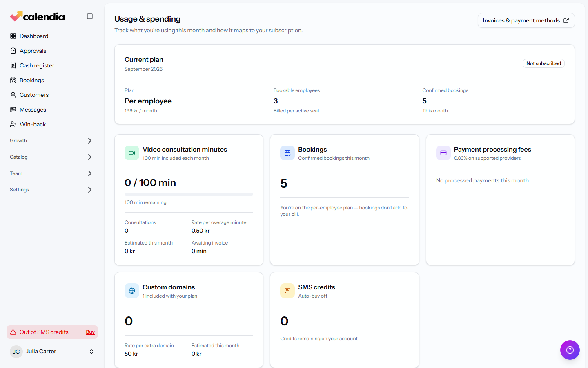Click the Usage & spending heading
588x368 pixels.
(147, 19)
